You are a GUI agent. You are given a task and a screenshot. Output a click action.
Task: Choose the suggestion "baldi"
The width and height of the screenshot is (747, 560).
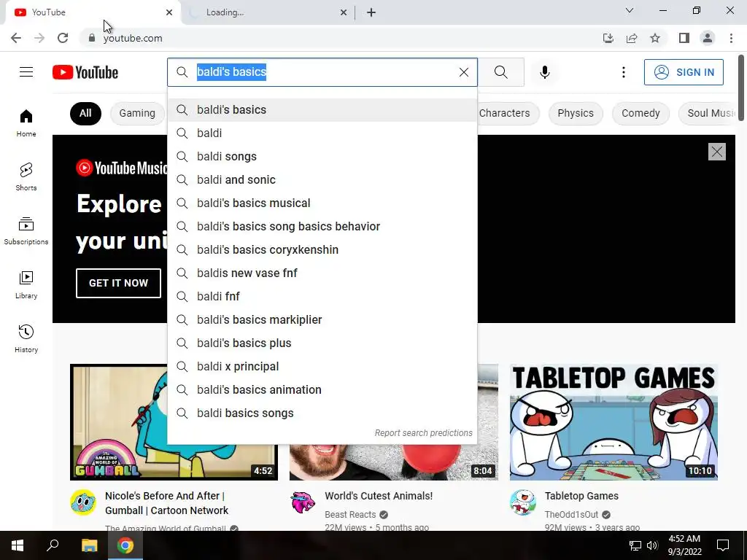pos(322,133)
